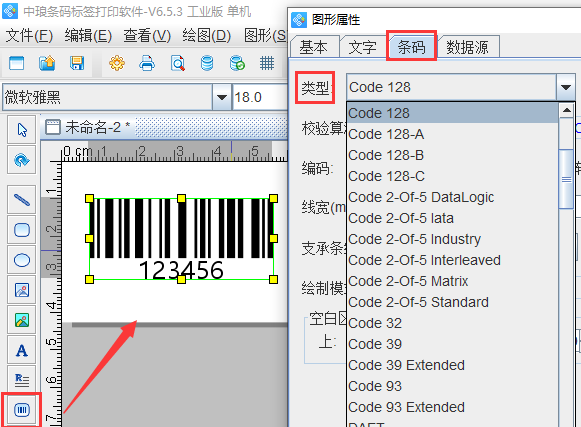This screenshot has height=427, width=581.
Task: Open the 绘图(D) menu
Action: coord(207,36)
